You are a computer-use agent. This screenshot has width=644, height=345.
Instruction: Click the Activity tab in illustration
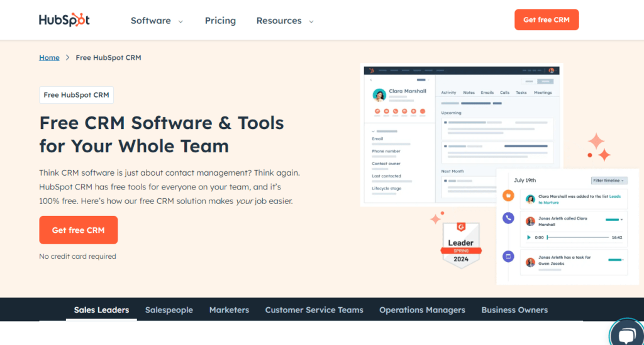pos(448,93)
